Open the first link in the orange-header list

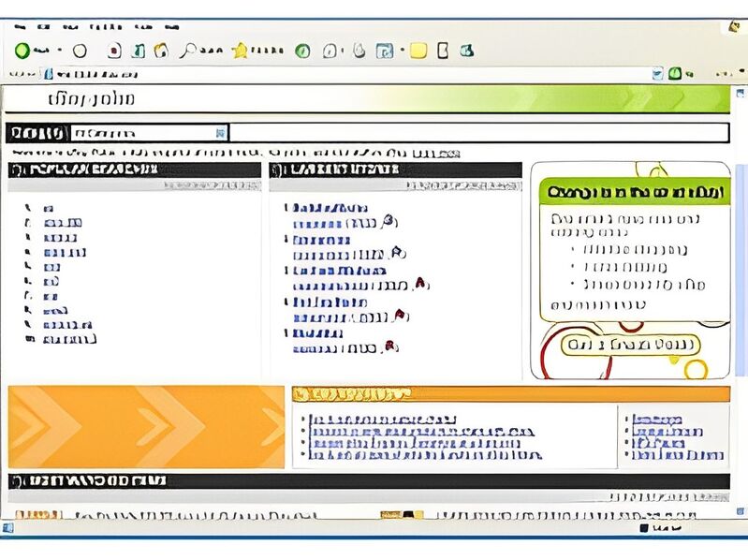pos(383,419)
